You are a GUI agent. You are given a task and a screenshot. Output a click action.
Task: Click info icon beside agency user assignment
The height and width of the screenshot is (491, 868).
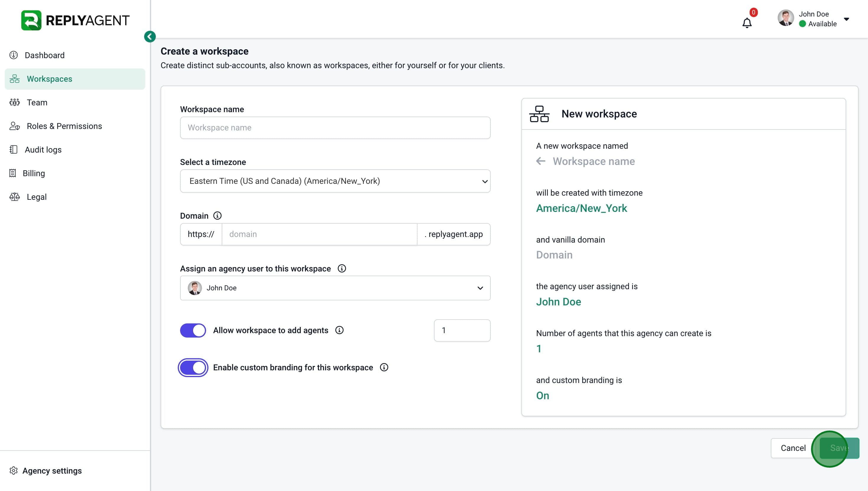point(342,269)
